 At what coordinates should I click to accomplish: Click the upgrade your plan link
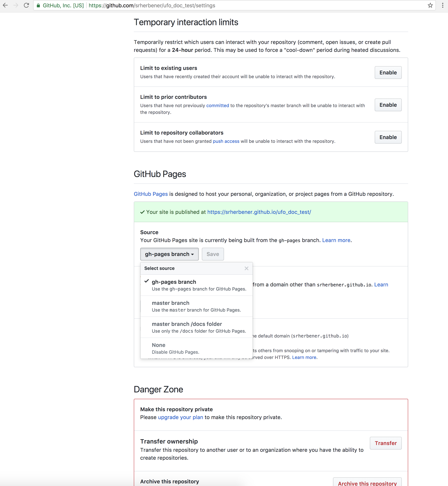tap(180, 417)
